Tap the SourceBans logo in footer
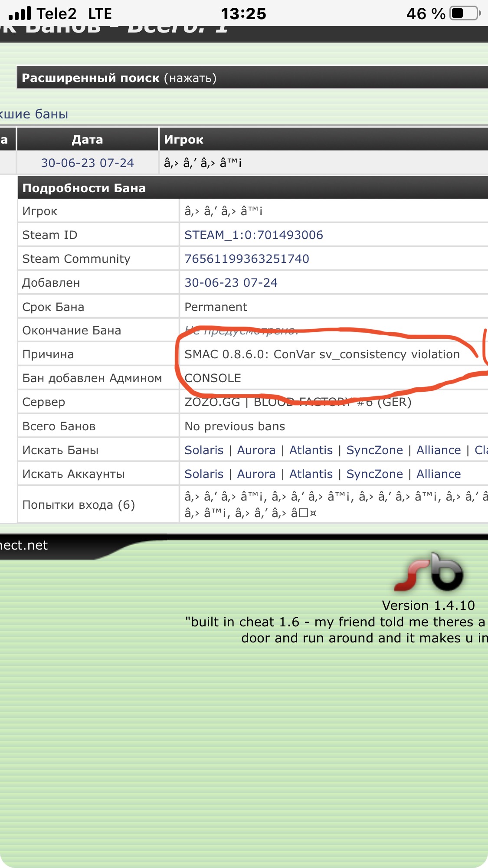The width and height of the screenshot is (488, 868). pyautogui.click(x=429, y=573)
